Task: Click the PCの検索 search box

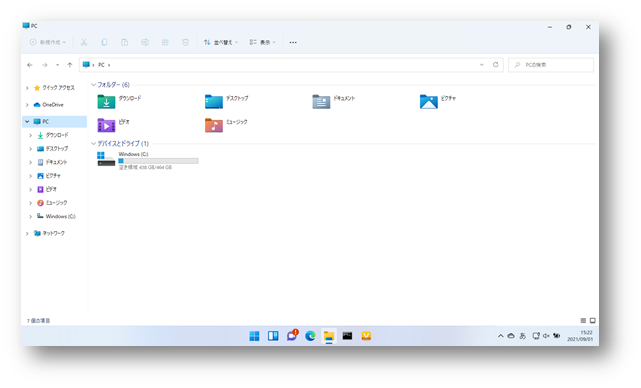Action: point(551,65)
